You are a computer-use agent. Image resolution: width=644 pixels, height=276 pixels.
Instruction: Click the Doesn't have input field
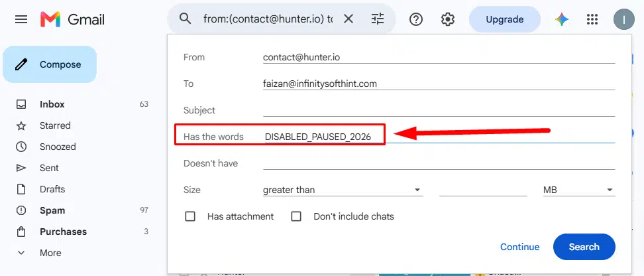click(439, 163)
